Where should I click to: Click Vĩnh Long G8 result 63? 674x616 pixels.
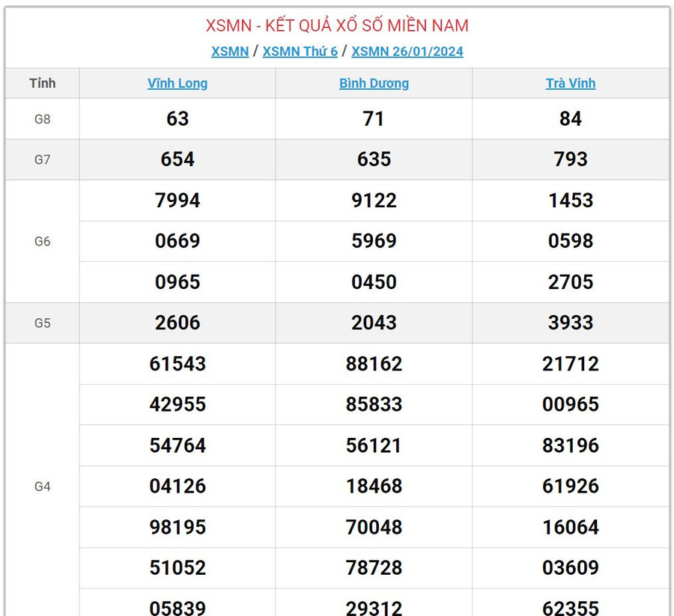click(177, 118)
